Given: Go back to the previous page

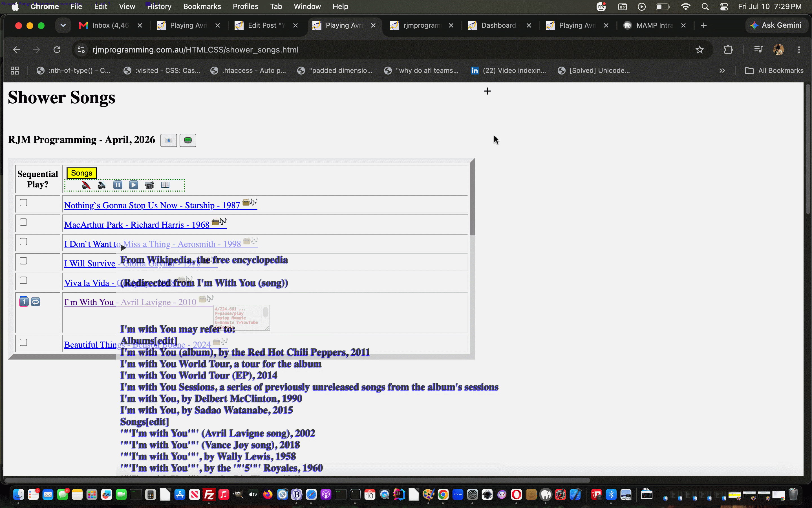Looking at the screenshot, I should click(x=16, y=50).
